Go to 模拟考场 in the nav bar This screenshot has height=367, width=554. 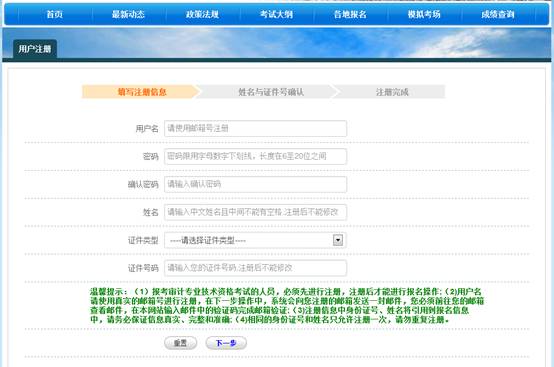pyautogui.click(x=424, y=14)
